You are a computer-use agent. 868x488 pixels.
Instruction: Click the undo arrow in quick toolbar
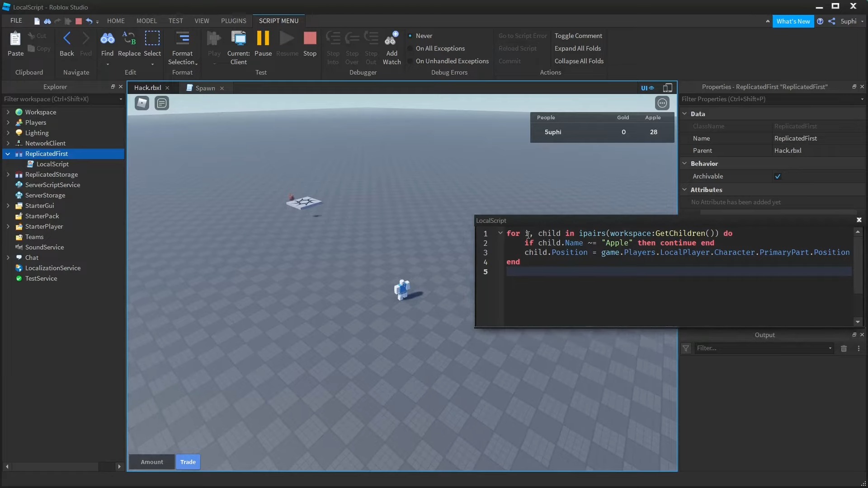pyautogui.click(x=89, y=21)
